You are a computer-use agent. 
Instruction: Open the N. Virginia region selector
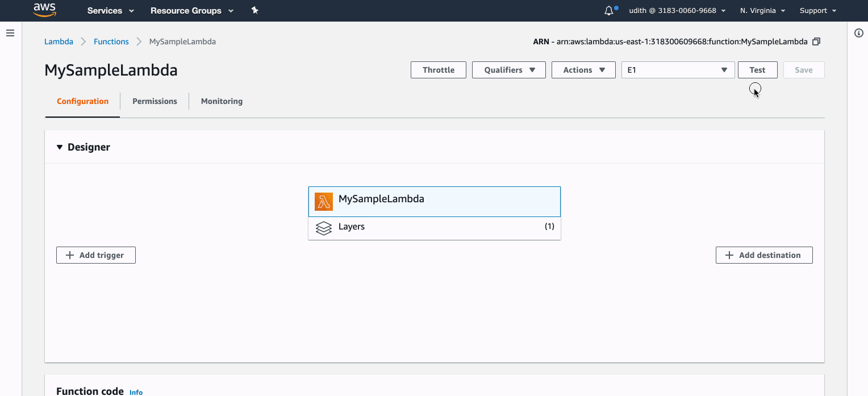pos(762,11)
